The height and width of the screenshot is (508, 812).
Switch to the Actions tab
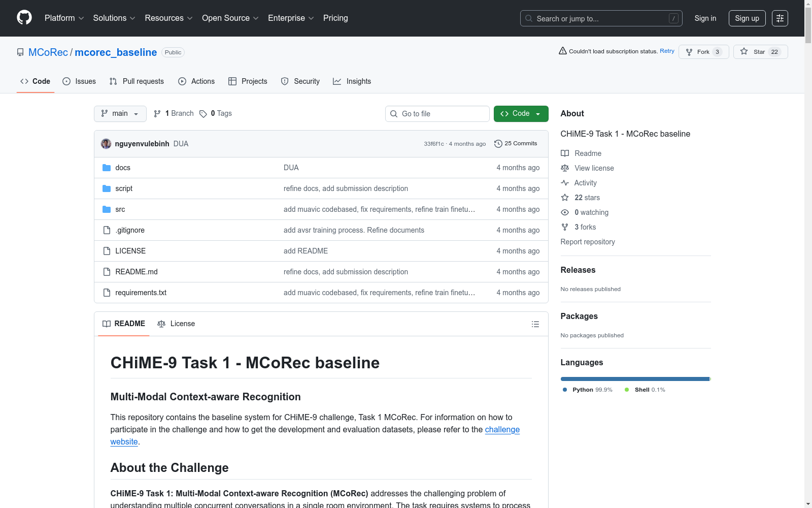tap(196, 81)
